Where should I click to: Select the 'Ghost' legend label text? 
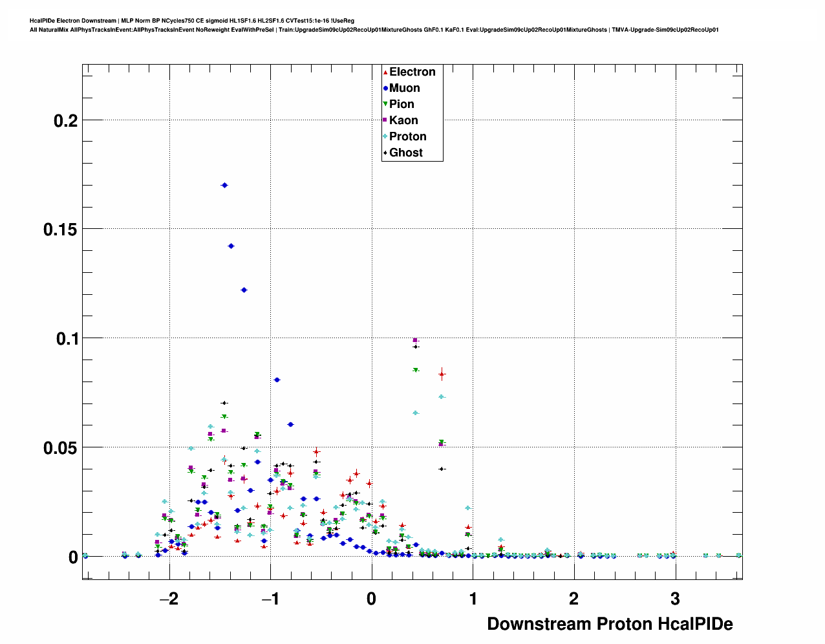[x=405, y=153]
